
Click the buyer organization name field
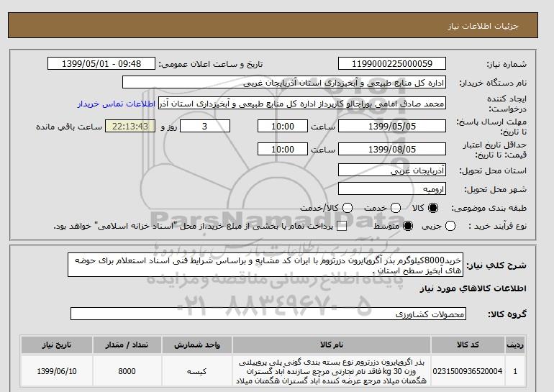(284, 82)
